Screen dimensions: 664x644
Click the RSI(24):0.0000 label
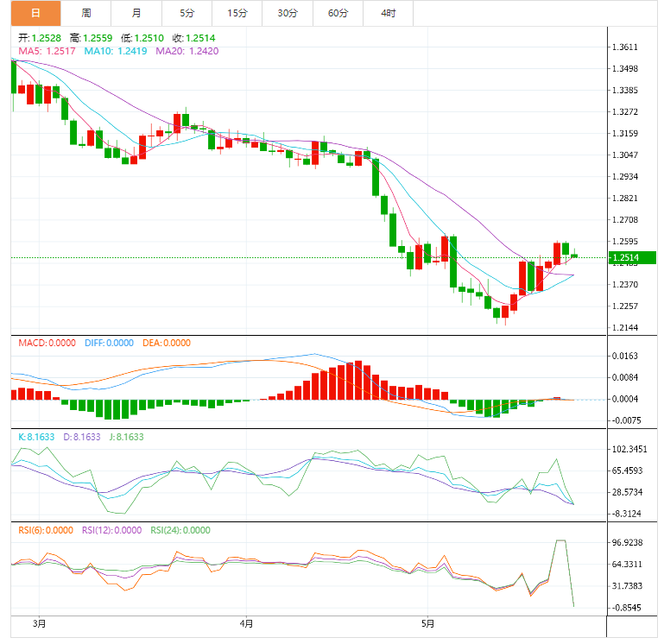180,531
